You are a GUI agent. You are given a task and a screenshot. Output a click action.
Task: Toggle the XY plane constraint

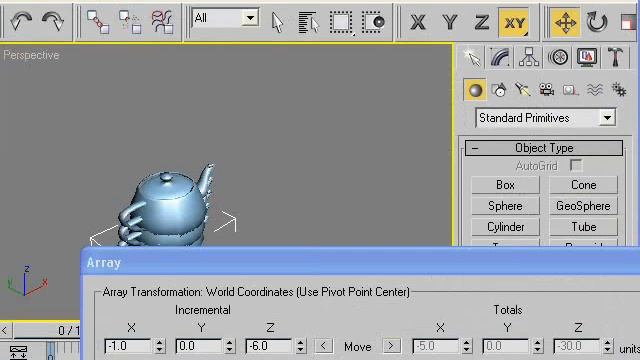click(x=514, y=22)
